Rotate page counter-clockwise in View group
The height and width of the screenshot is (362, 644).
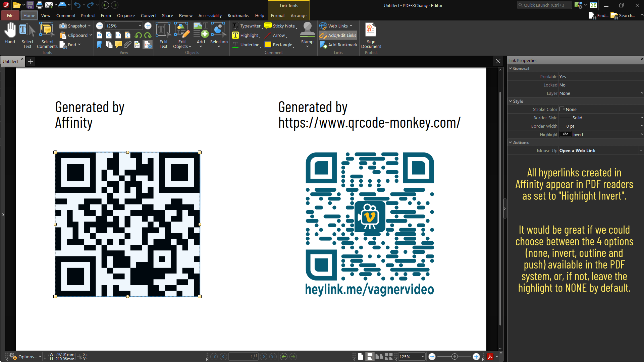139,35
